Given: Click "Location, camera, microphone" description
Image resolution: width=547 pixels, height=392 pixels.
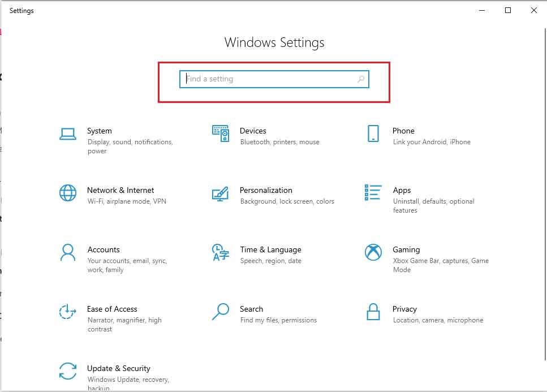Looking at the screenshot, I should 438,320.
